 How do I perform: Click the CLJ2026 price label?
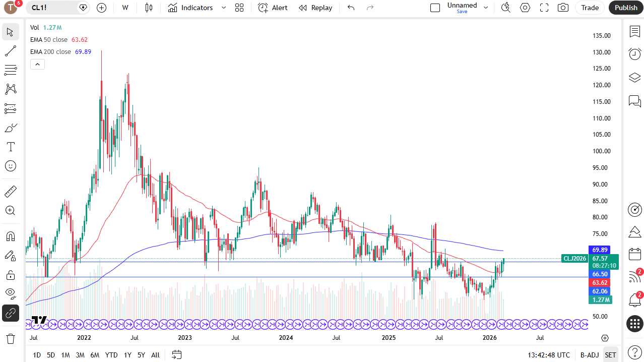(574, 259)
